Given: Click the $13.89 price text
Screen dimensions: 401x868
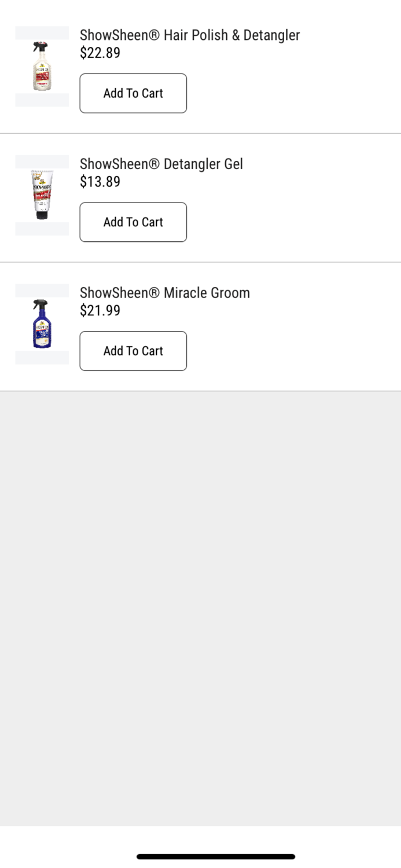Looking at the screenshot, I should pos(100,182).
